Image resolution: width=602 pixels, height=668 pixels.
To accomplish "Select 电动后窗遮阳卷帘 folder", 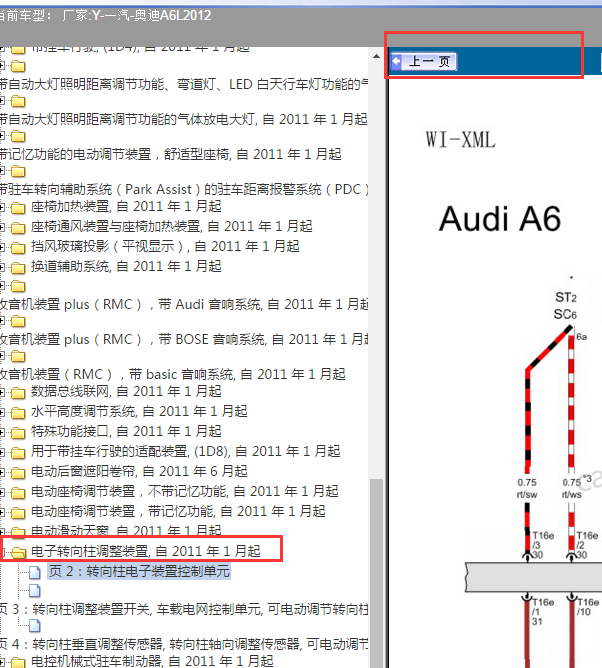I will coord(139,472).
